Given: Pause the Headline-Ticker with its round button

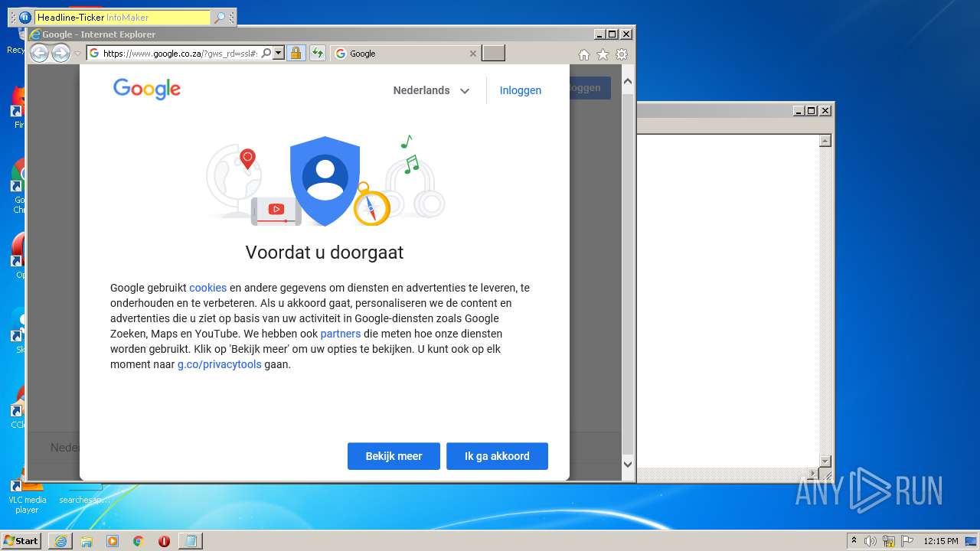Looking at the screenshot, I should tap(25, 17).
